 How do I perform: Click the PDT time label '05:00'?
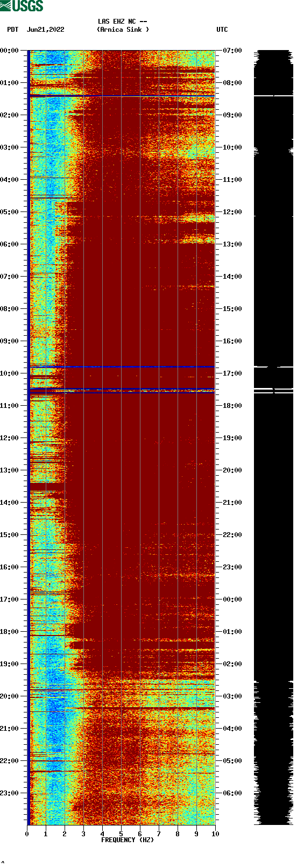9,212
